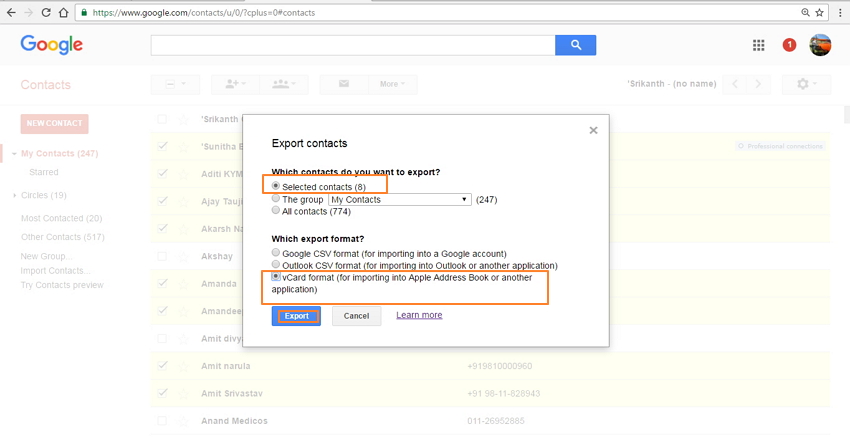Click the email contacts envelope icon
Image resolution: width=850 pixels, height=437 pixels.
pos(344,84)
